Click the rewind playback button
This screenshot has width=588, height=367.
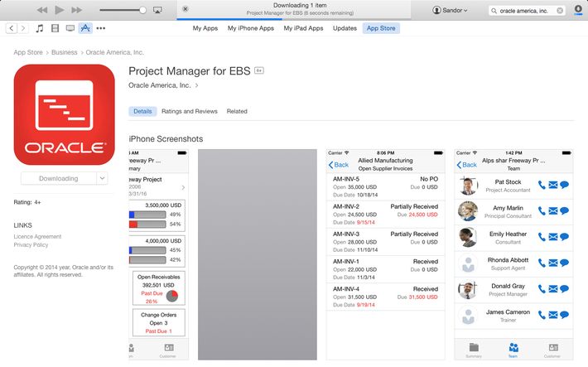pyautogui.click(x=42, y=10)
